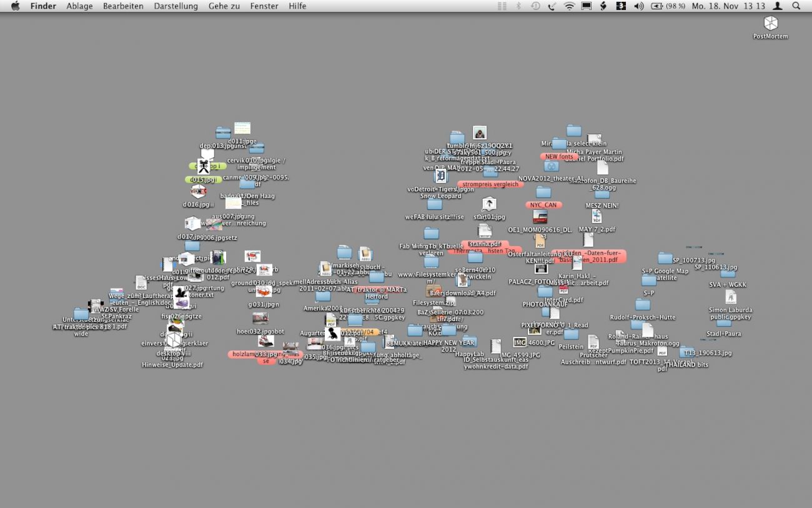Select the Rudolf-Proksch-Hütte folder
Image resolution: width=812 pixels, height=508 pixels.
coord(643,305)
